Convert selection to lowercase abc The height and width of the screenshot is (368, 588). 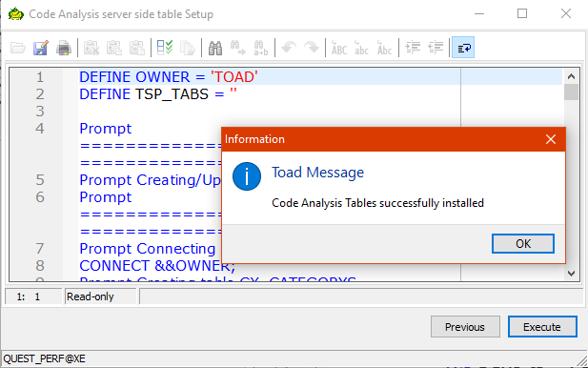(x=362, y=48)
